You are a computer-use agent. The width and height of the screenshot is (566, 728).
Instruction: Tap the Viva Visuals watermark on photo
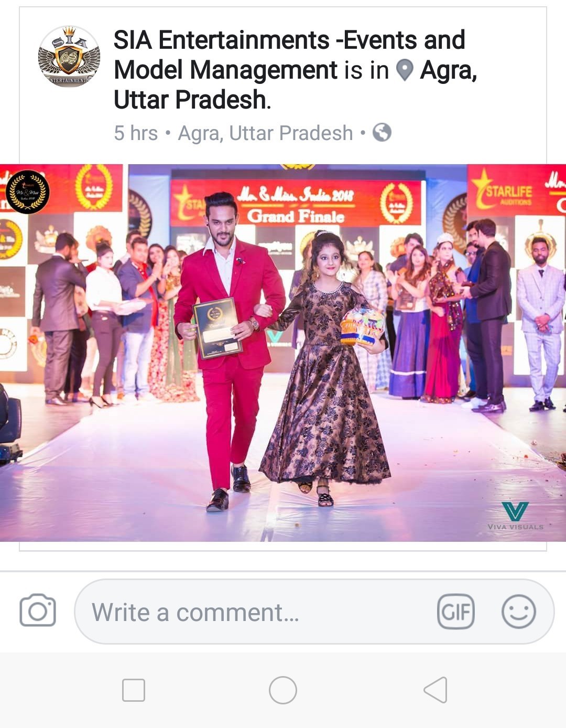[x=515, y=516]
